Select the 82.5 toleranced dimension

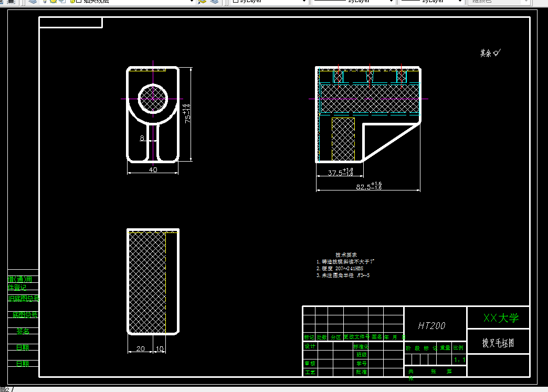pos(368,186)
